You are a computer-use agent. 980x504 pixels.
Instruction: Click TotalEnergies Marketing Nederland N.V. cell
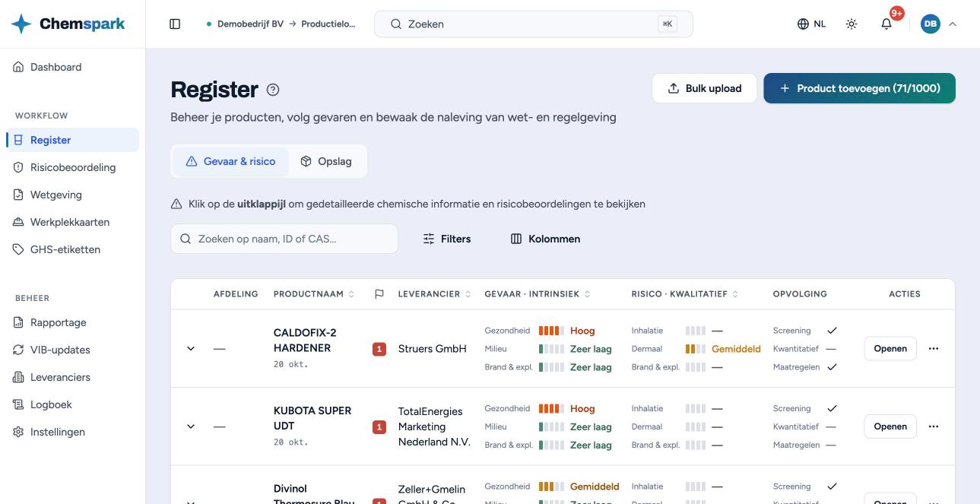click(x=434, y=426)
